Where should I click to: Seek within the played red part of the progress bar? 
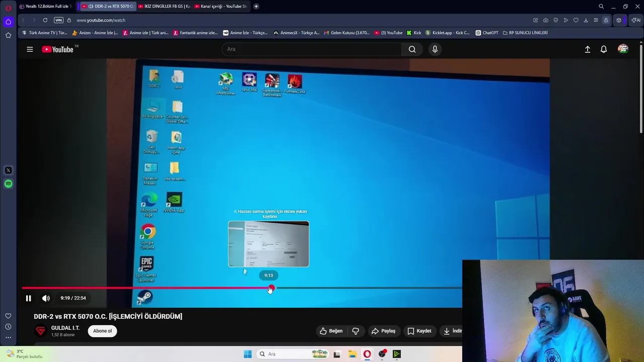coord(146,288)
